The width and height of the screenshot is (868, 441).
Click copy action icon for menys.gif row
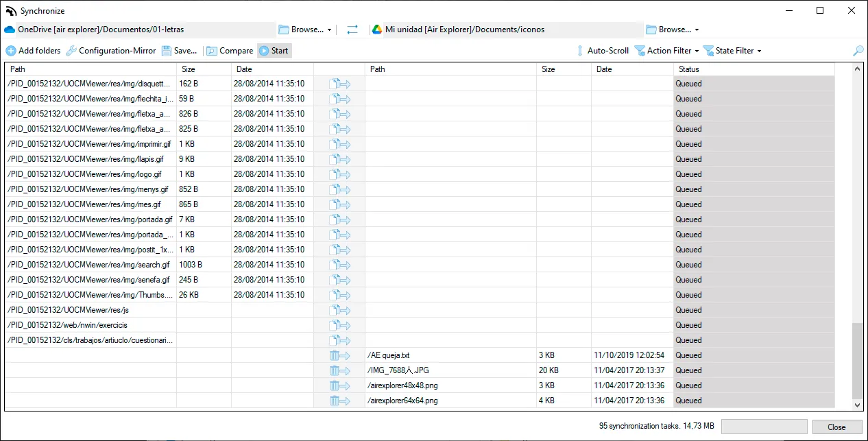tap(339, 189)
